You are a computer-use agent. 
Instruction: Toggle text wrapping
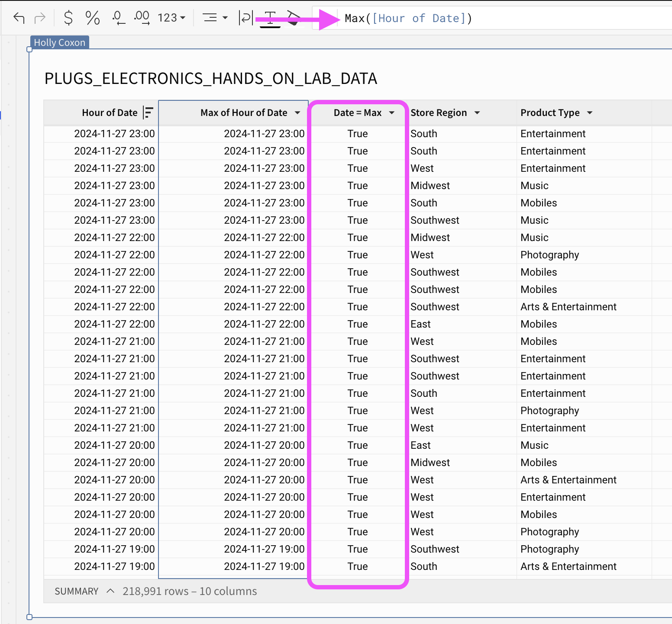[x=245, y=18]
